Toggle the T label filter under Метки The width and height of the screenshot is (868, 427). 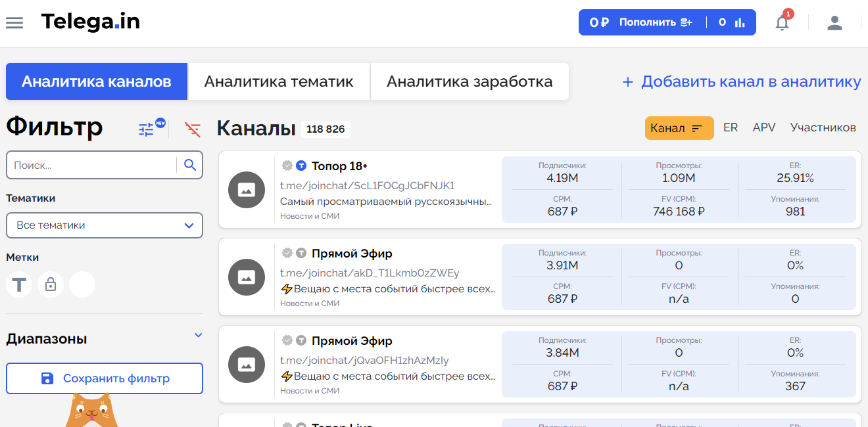[x=19, y=284]
